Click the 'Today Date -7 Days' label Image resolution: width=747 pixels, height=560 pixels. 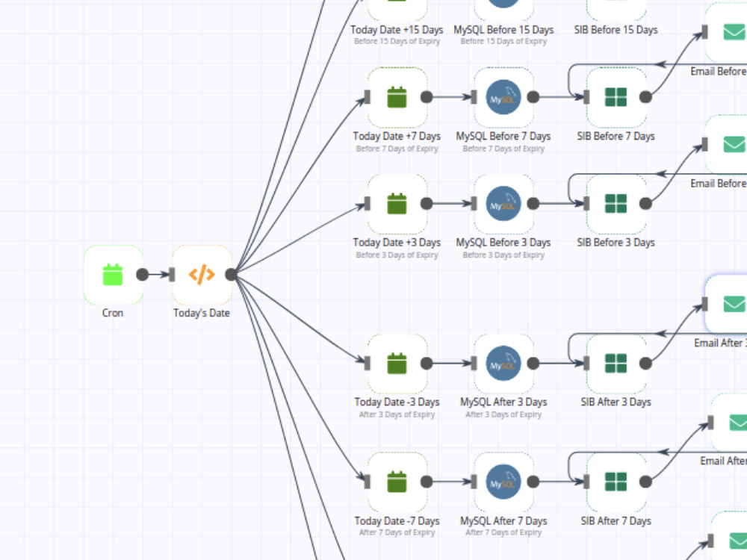click(397, 521)
